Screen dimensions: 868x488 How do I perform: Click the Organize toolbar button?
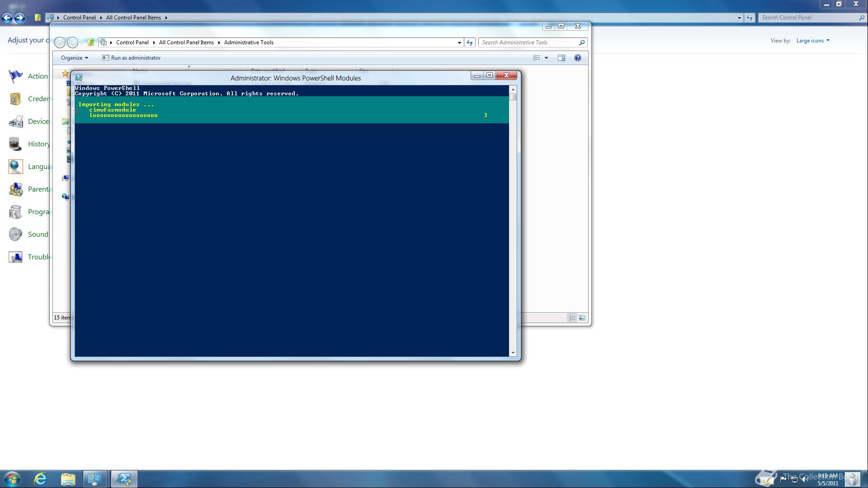pyautogui.click(x=75, y=58)
